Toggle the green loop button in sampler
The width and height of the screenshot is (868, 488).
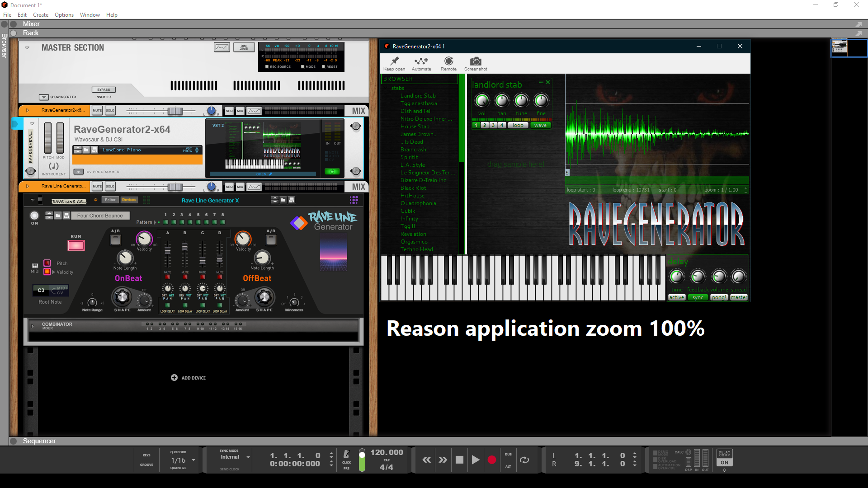tap(518, 125)
